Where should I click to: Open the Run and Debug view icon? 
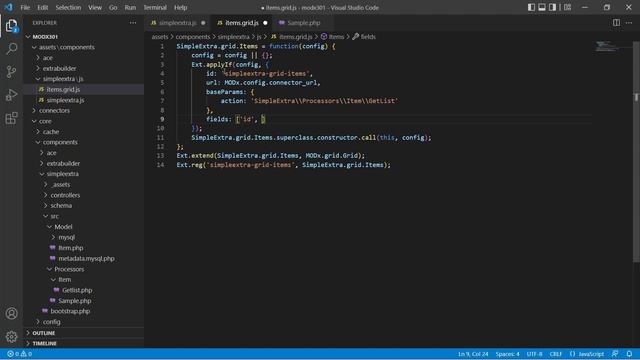11,95
